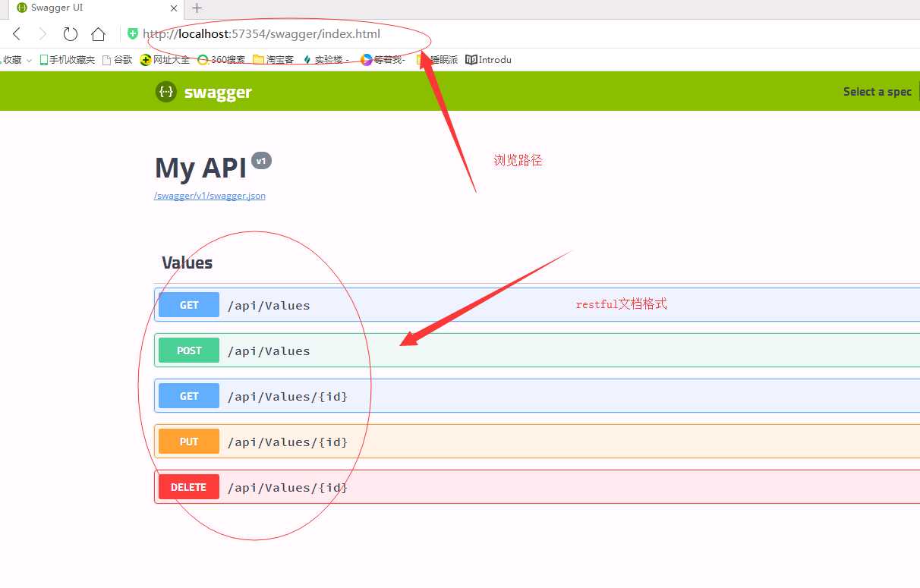Click the swagger logo icon
This screenshot has width=920, height=588.
click(x=165, y=92)
